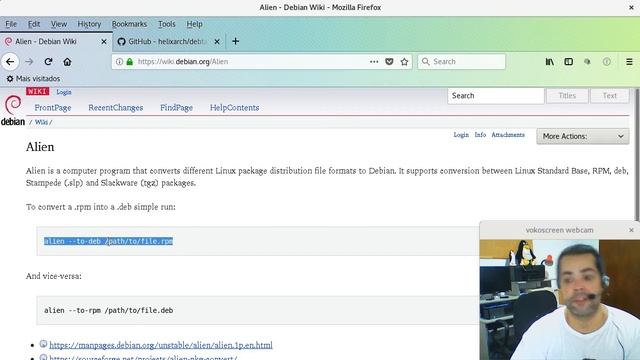Open the Firefox hamburger menu

click(x=629, y=62)
